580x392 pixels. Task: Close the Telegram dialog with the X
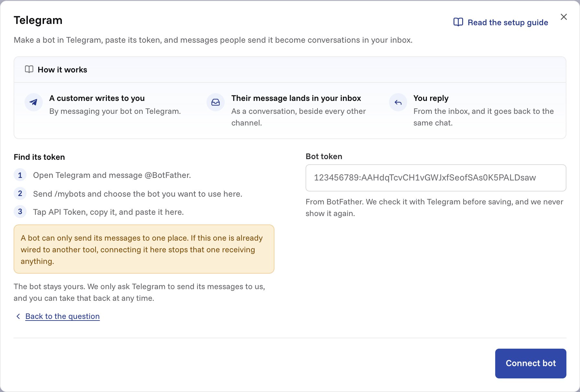coord(563,17)
